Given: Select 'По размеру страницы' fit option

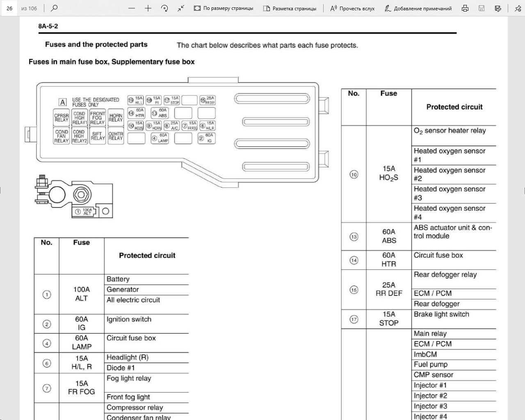Looking at the screenshot, I should click(224, 8).
